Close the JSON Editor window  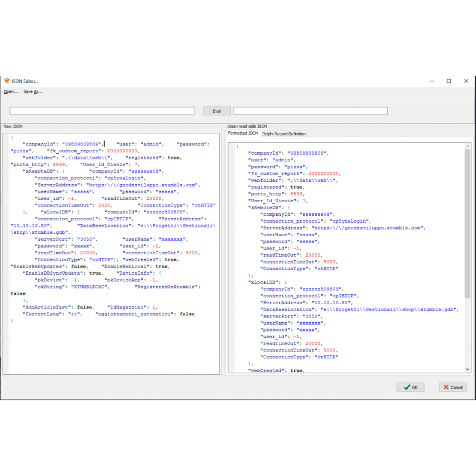click(466, 81)
